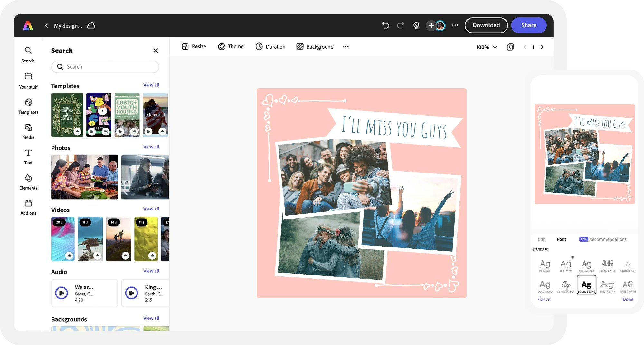Go back with the left arrow icon

(47, 25)
